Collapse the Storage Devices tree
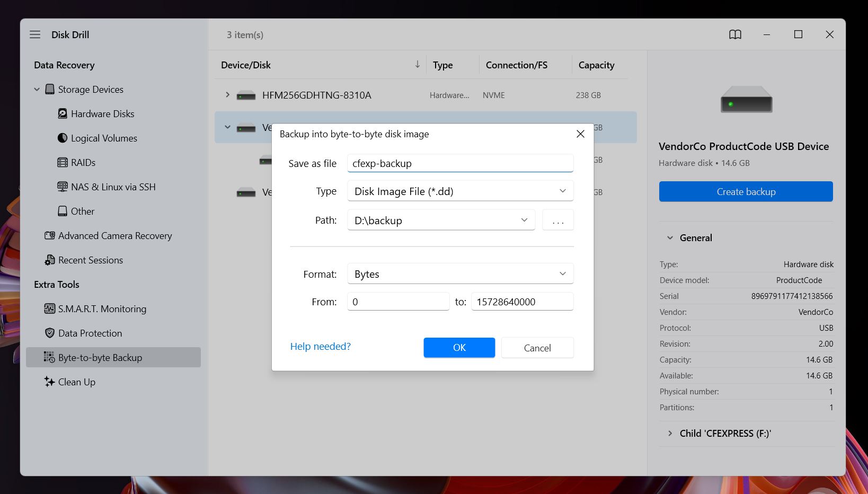The height and width of the screenshot is (494, 868). [37, 90]
